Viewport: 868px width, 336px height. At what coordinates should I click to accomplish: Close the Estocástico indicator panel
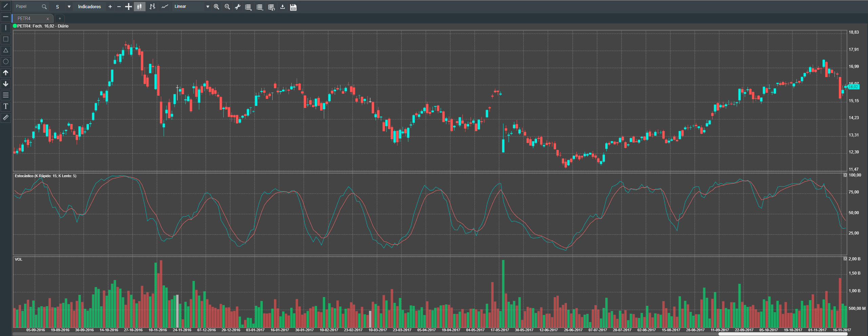click(x=845, y=175)
